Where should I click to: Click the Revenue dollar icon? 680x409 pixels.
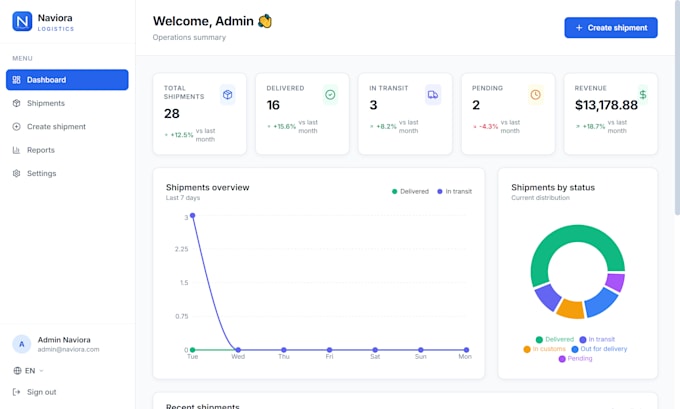click(x=643, y=94)
